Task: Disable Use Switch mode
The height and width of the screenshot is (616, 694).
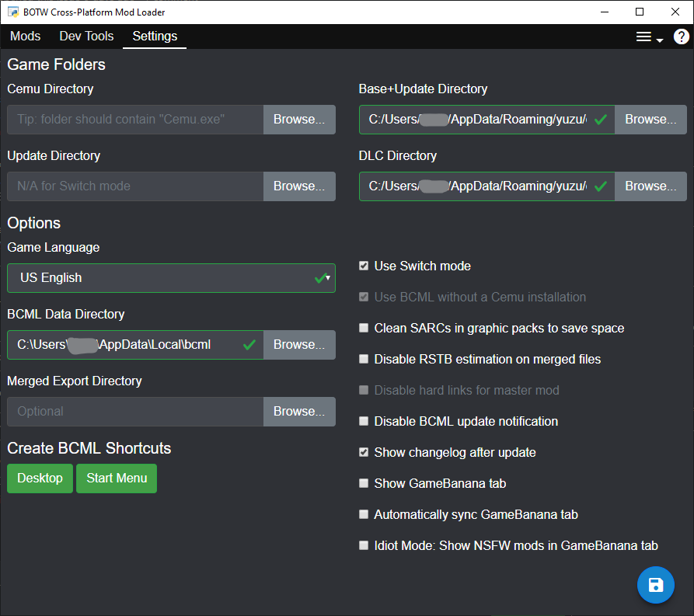Action: pyautogui.click(x=364, y=266)
